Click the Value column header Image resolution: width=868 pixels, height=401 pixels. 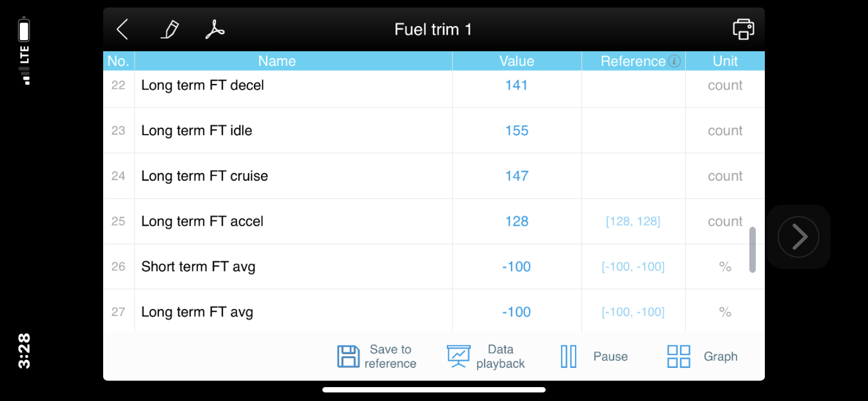click(517, 61)
